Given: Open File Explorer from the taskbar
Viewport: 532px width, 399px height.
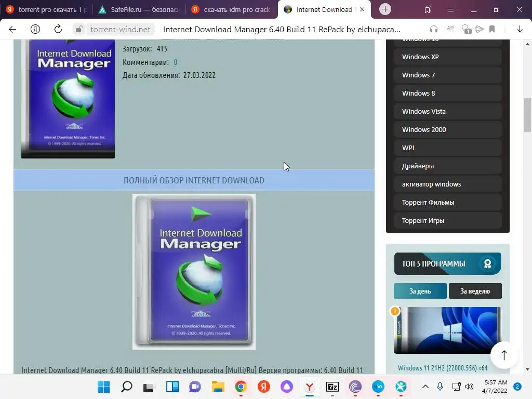Looking at the screenshot, I should [218, 387].
